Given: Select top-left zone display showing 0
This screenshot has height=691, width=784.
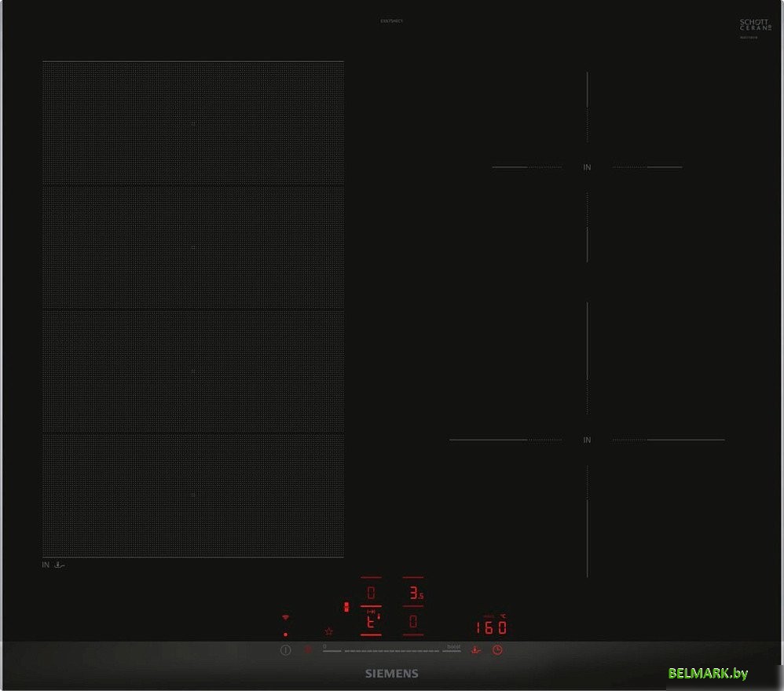Looking at the screenshot, I should (x=371, y=594).
